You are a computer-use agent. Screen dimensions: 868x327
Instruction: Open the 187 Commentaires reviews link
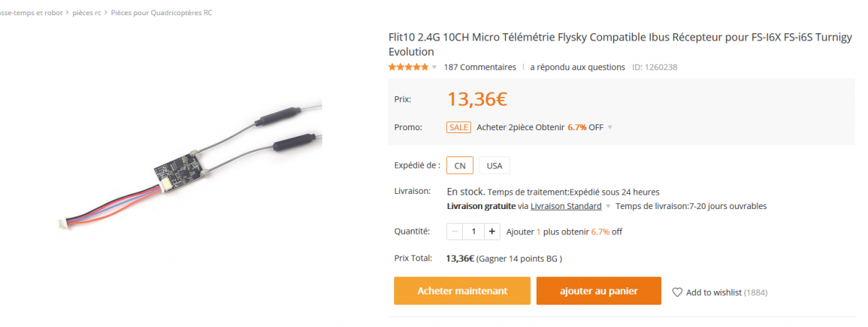coord(480,67)
